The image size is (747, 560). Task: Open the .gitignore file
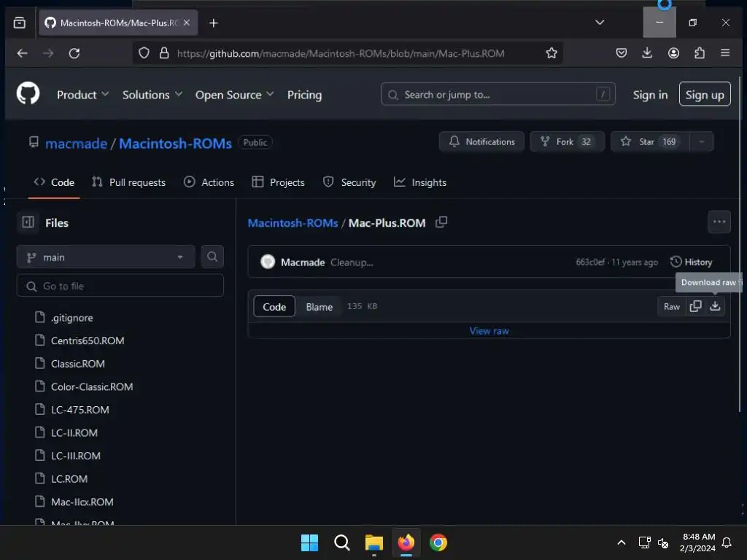tap(72, 318)
